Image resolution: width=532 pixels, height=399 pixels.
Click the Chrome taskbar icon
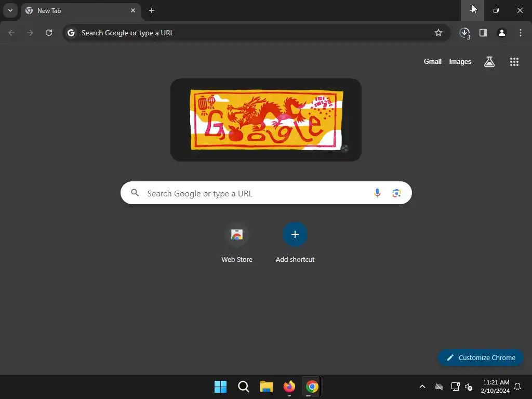[312, 387]
